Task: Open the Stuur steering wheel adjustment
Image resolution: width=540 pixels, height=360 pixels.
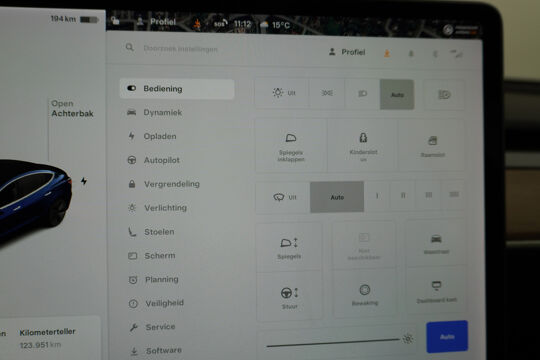Action: pyautogui.click(x=289, y=297)
